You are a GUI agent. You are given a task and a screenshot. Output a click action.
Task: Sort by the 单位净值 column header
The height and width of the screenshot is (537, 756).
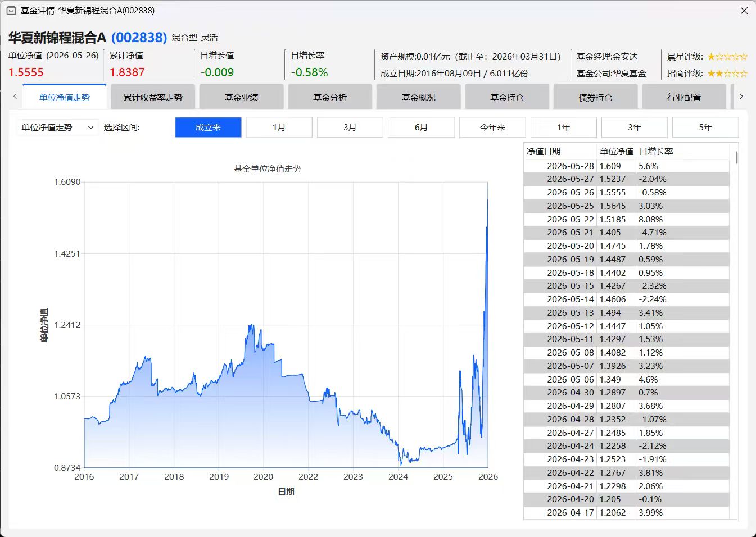coord(616,151)
